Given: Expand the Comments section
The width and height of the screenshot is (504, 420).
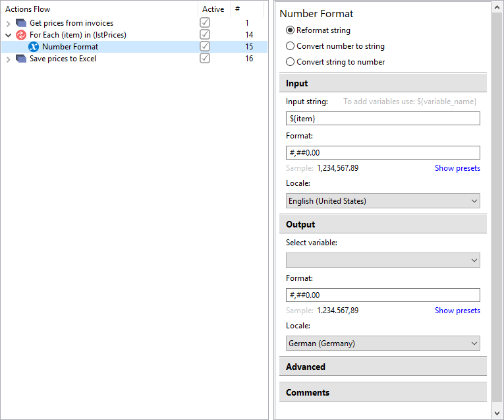Looking at the screenshot, I should [383, 393].
